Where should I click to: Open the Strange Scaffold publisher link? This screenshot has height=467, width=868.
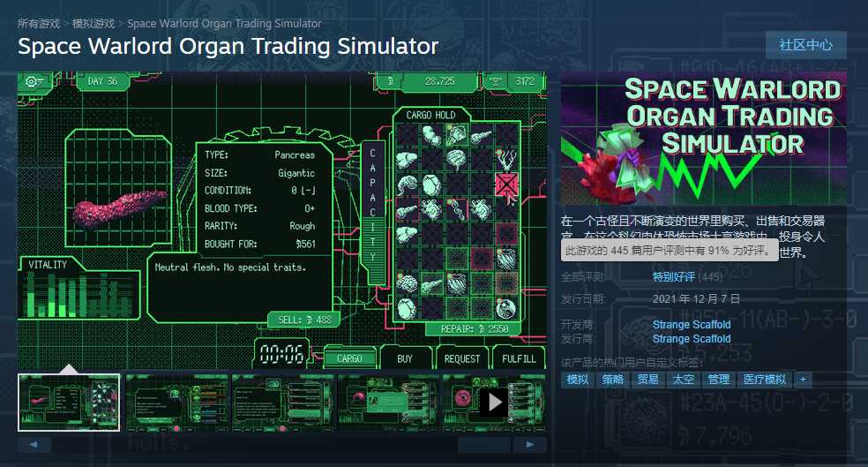692,338
